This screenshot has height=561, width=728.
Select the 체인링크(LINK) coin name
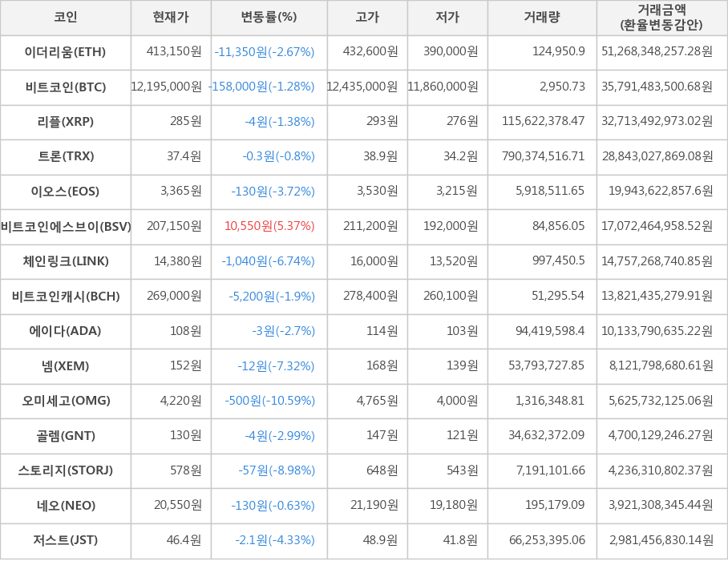point(66,261)
